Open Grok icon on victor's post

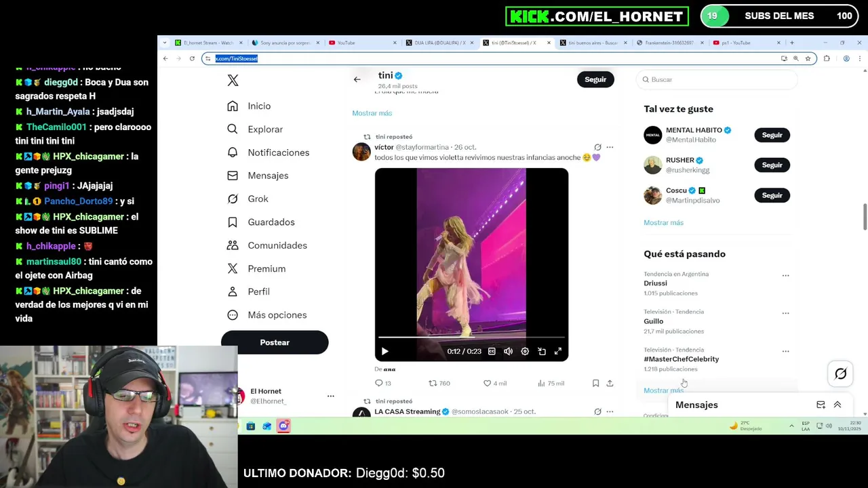tap(597, 147)
